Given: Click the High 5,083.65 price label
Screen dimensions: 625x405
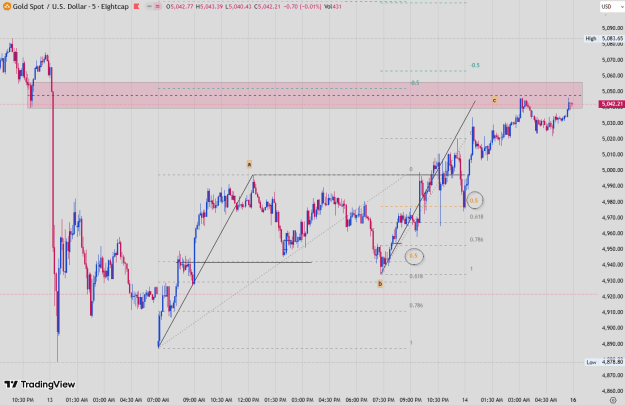Looking at the screenshot, I should pyautogui.click(x=604, y=38).
